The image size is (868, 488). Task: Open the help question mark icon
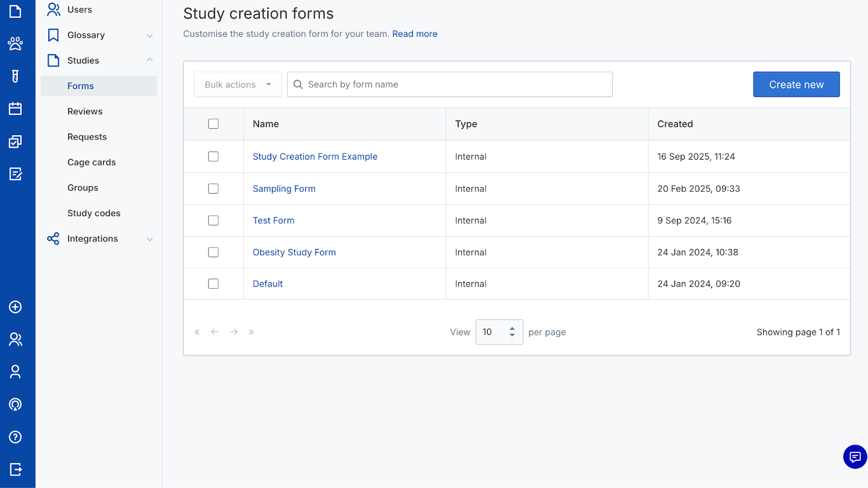tap(15, 437)
